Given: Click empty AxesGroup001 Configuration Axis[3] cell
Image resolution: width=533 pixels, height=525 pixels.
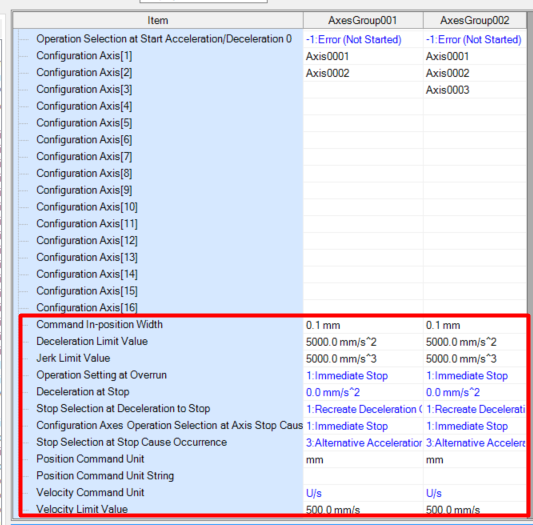Looking at the screenshot, I should [363, 90].
